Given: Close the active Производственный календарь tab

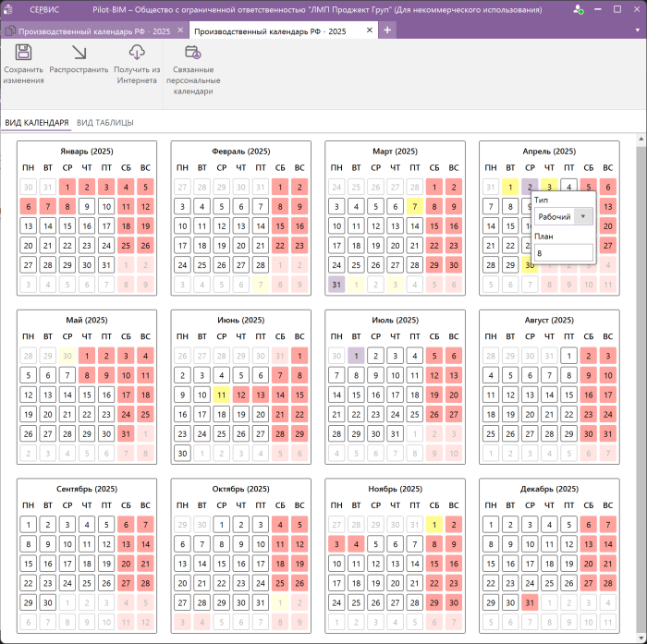Looking at the screenshot, I should point(370,30).
